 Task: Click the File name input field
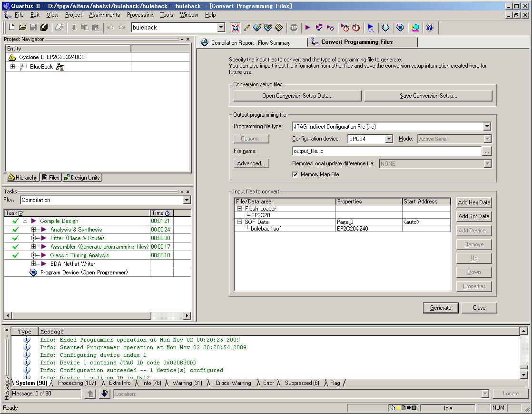pos(386,151)
